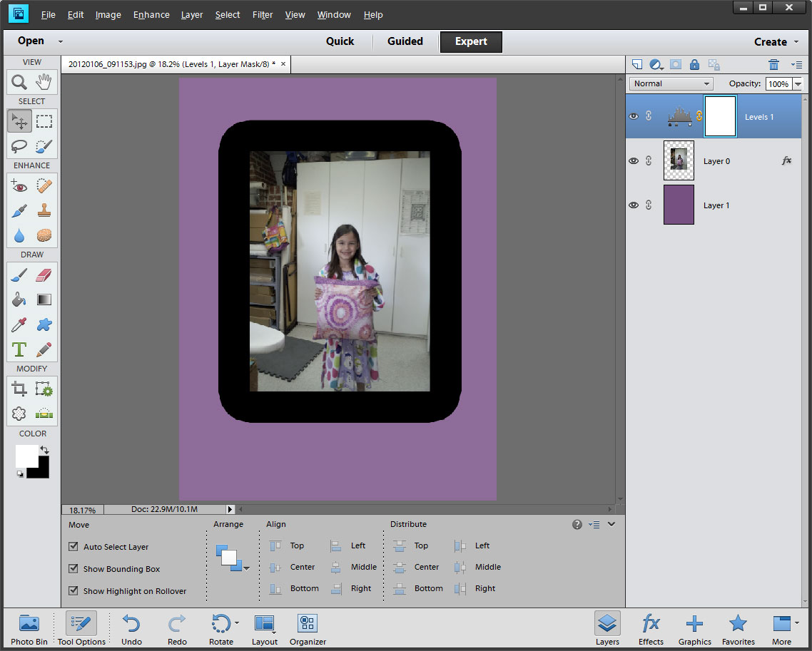Select the Lasso tool
Image resolution: width=812 pixels, height=651 pixels.
[x=19, y=146]
